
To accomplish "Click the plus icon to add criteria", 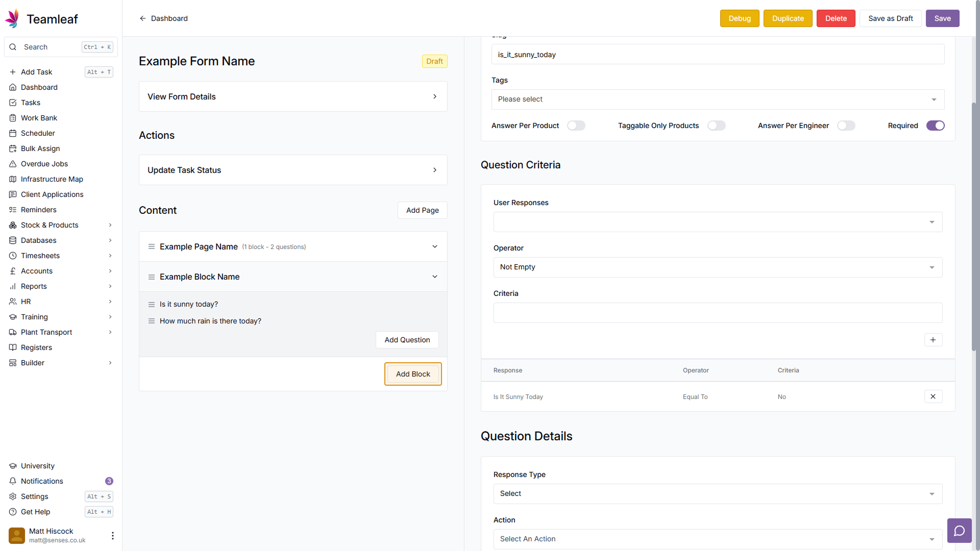I will click(x=933, y=340).
